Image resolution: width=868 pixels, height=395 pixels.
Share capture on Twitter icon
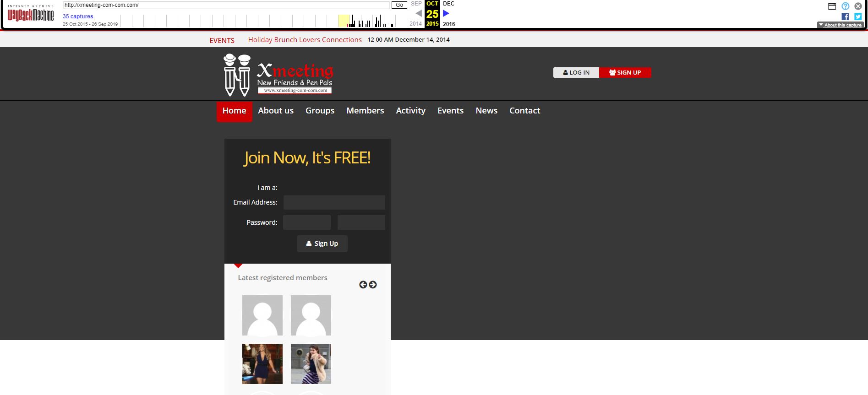point(858,16)
